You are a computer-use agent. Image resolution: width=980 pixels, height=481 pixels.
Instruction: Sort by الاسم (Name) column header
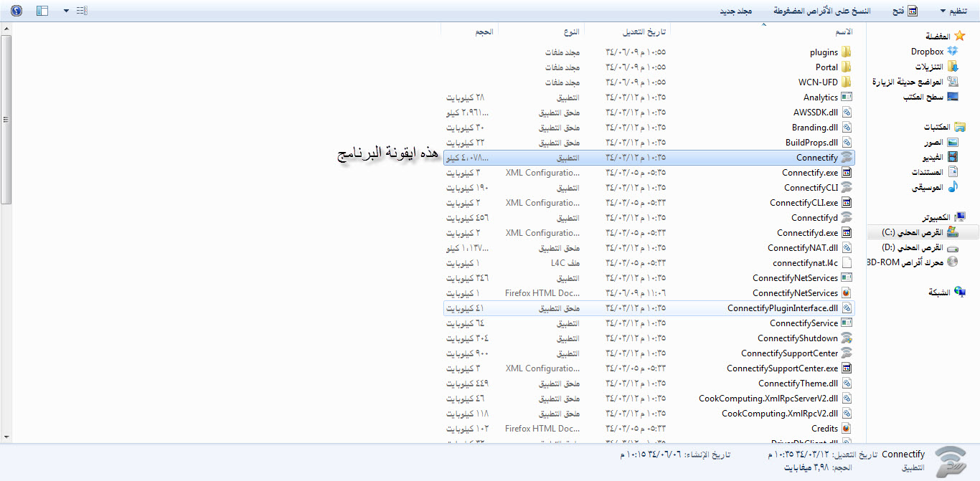click(844, 32)
